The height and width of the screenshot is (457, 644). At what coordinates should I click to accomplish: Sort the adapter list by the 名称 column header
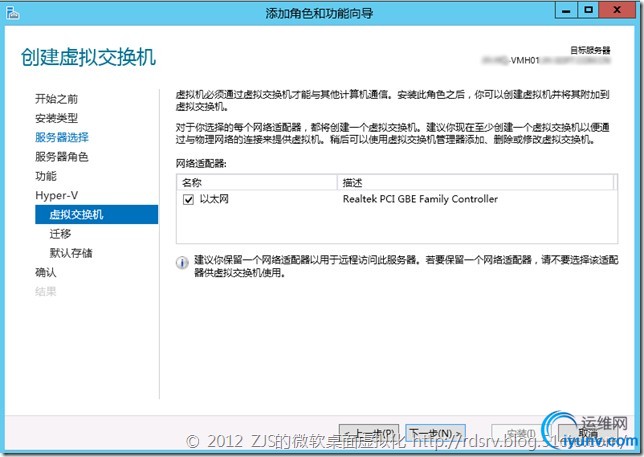(x=257, y=183)
